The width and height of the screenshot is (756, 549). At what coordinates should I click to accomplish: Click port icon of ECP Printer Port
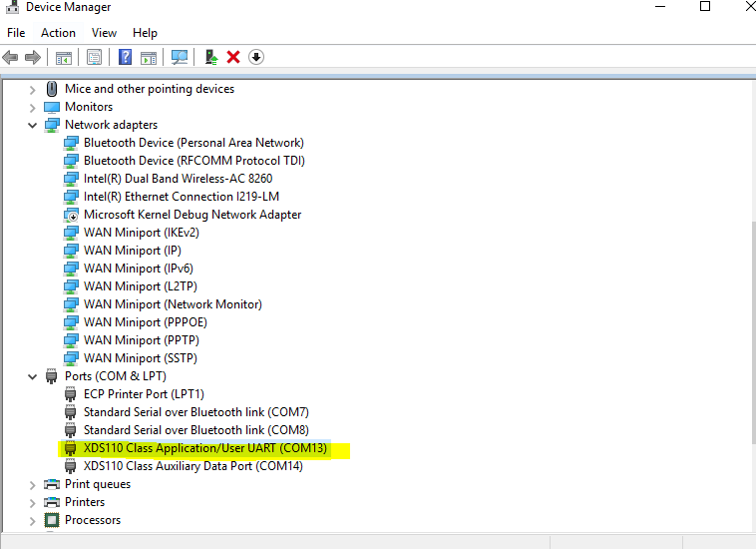click(71, 394)
